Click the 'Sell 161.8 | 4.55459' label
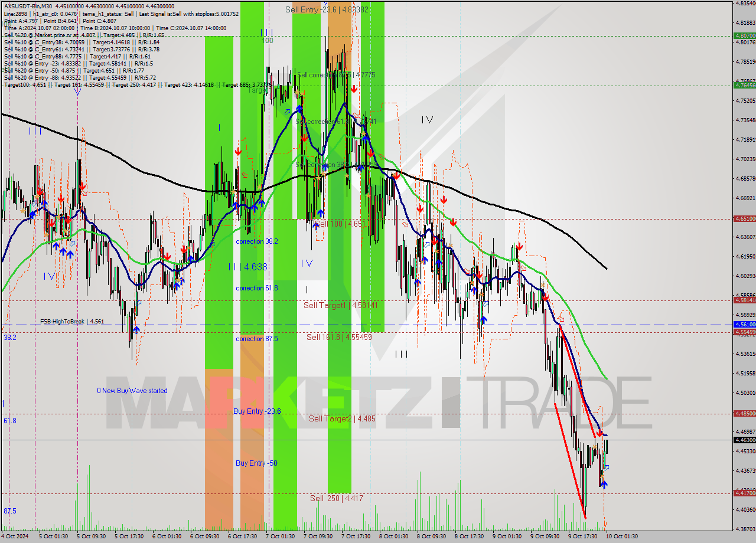This screenshot has width=756, height=543. [339, 337]
